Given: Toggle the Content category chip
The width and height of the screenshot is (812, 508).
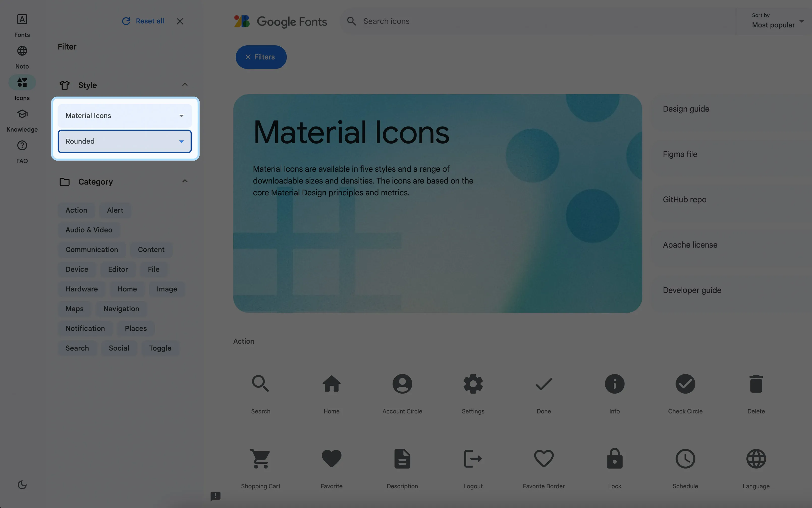Looking at the screenshot, I should coord(151,250).
